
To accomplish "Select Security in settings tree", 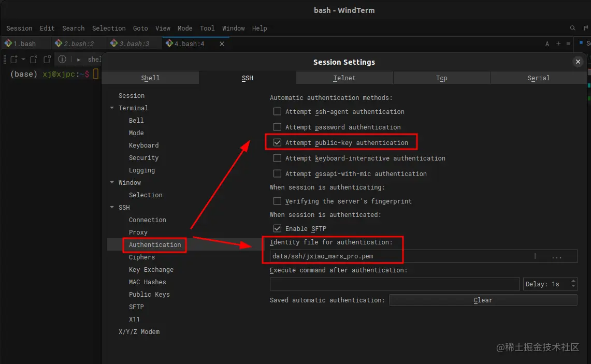I will 143,158.
